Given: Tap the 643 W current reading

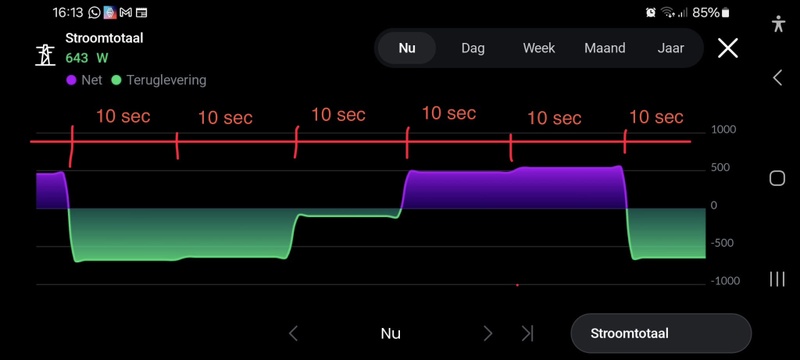Looking at the screenshot, I should [87, 58].
